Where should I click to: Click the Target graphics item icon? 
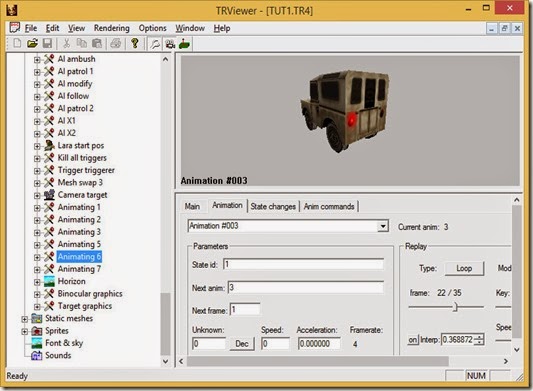[49, 306]
